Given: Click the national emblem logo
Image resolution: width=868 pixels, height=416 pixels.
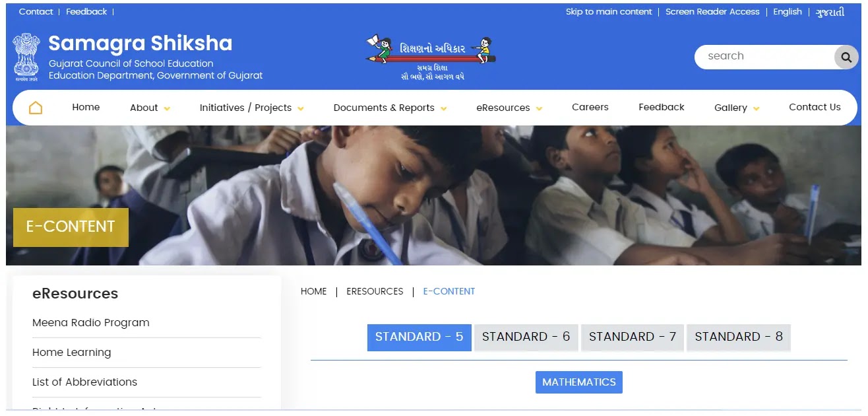Looking at the screenshot, I should [x=26, y=57].
